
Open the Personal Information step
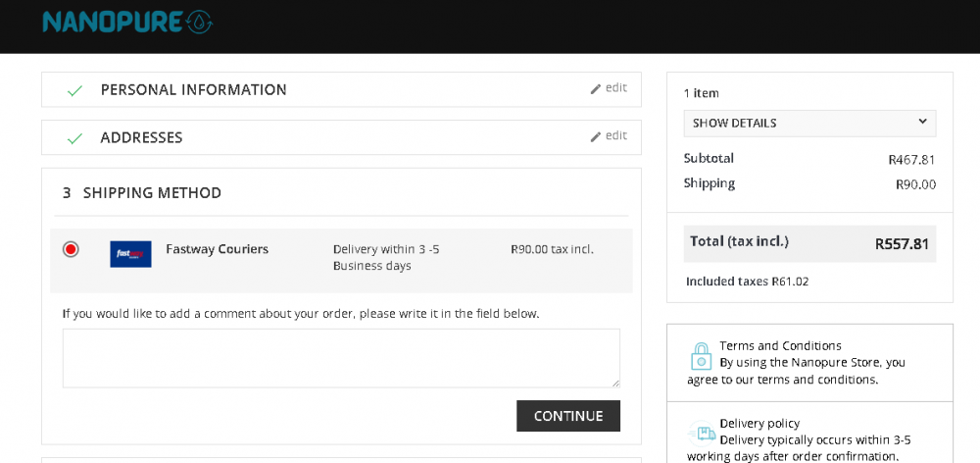click(193, 90)
